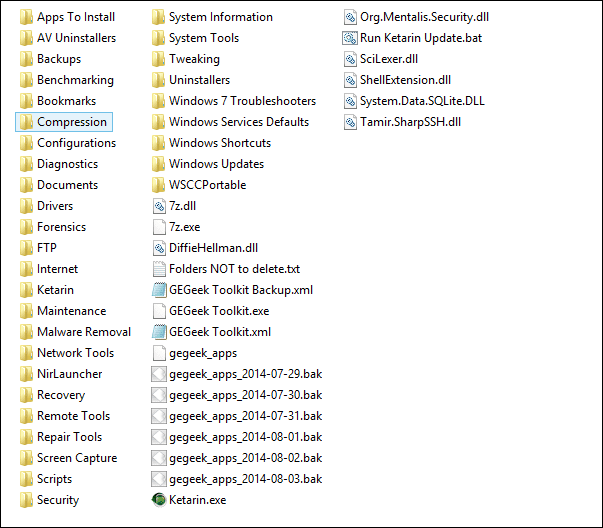Select the Drivers folder label

tap(55, 206)
